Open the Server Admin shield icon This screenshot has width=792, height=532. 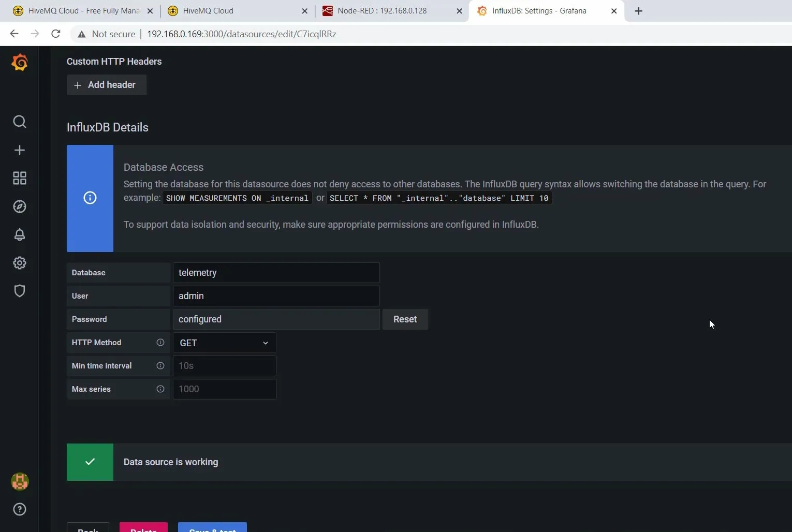click(x=20, y=291)
